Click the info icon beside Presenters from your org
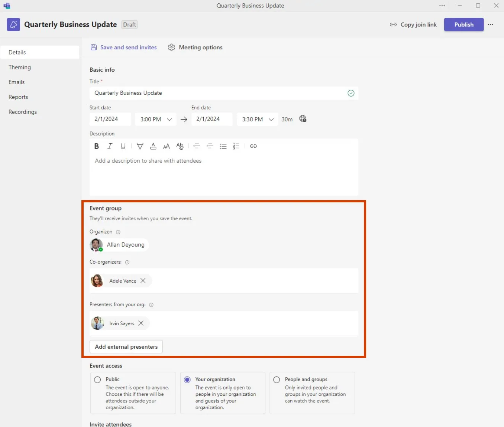Image resolution: width=504 pixels, height=427 pixels. (x=151, y=305)
